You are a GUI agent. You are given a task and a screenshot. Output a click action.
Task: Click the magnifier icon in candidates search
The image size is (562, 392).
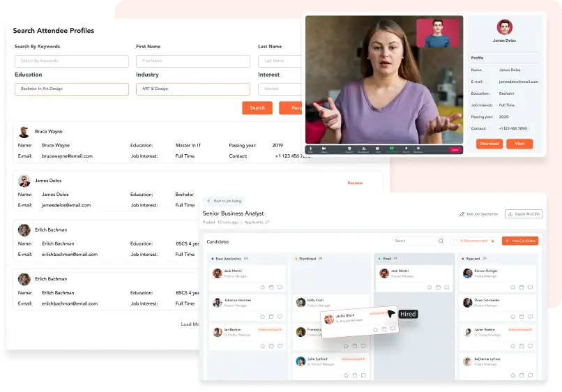(441, 241)
